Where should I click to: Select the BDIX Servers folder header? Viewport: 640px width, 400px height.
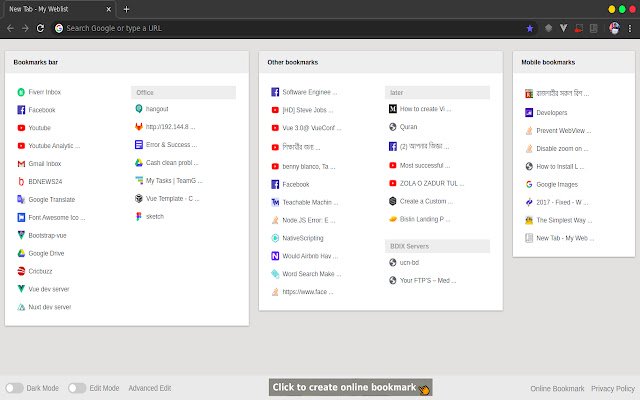click(x=437, y=246)
